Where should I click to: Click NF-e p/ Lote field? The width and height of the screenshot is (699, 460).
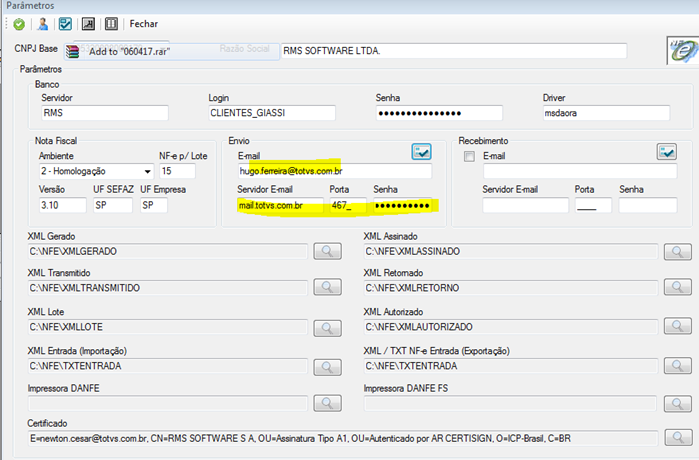pos(177,171)
